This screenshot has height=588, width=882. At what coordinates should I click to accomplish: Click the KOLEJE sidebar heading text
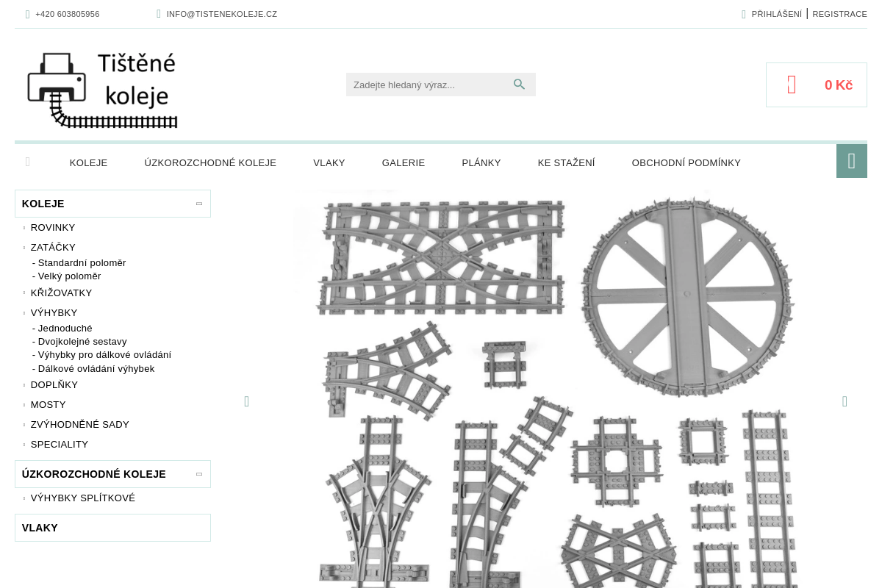pyautogui.click(x=43, y=204)
